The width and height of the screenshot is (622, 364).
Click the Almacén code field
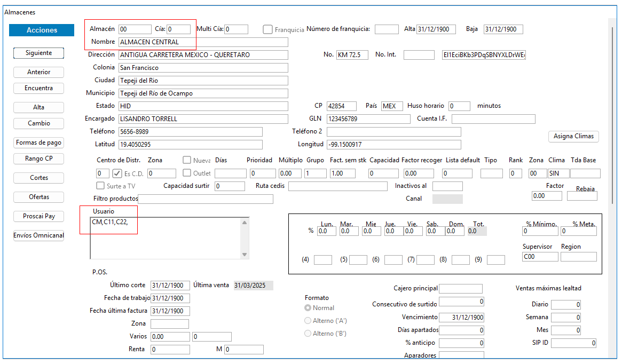(135, 29)
